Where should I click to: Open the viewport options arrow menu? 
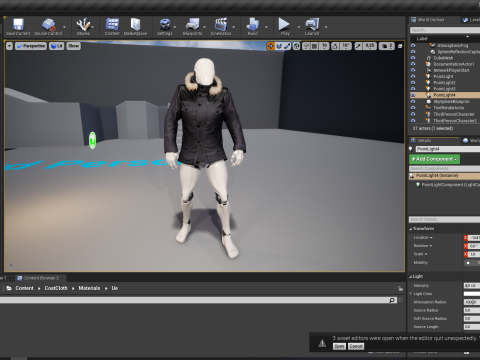coord(9,46)
